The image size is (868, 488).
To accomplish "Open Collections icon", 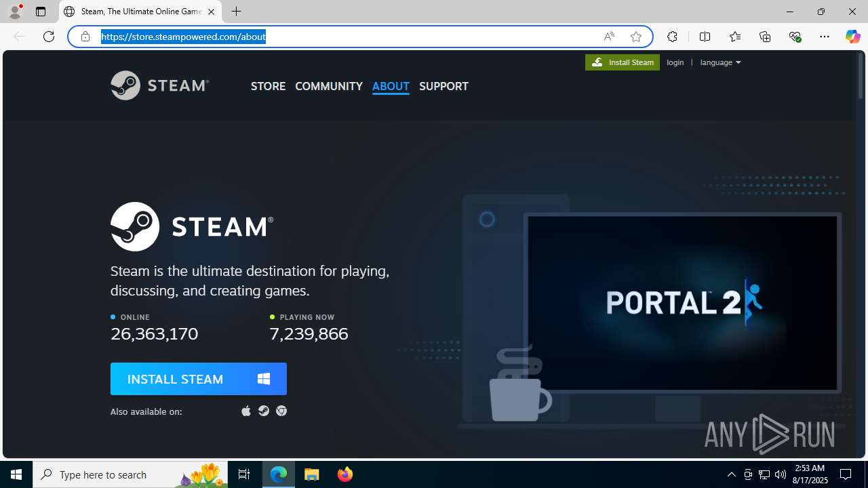I will click(x=765, y=37).
